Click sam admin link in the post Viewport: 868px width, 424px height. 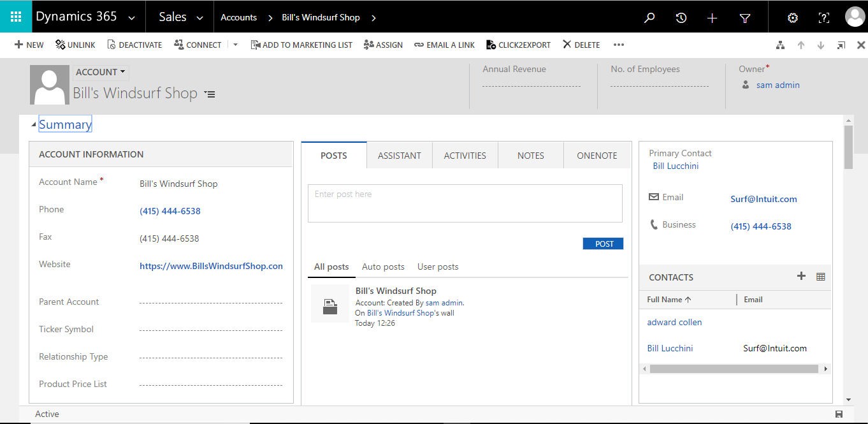tap(444, 303)
